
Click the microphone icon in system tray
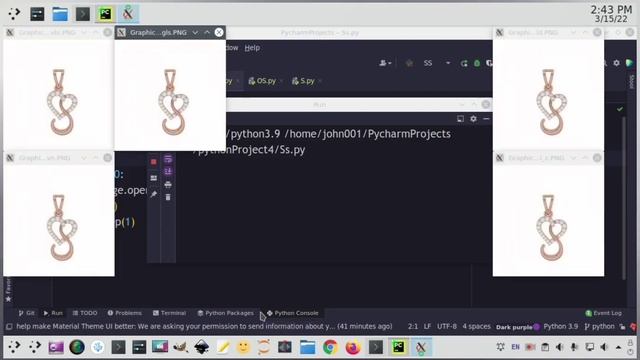574,347
